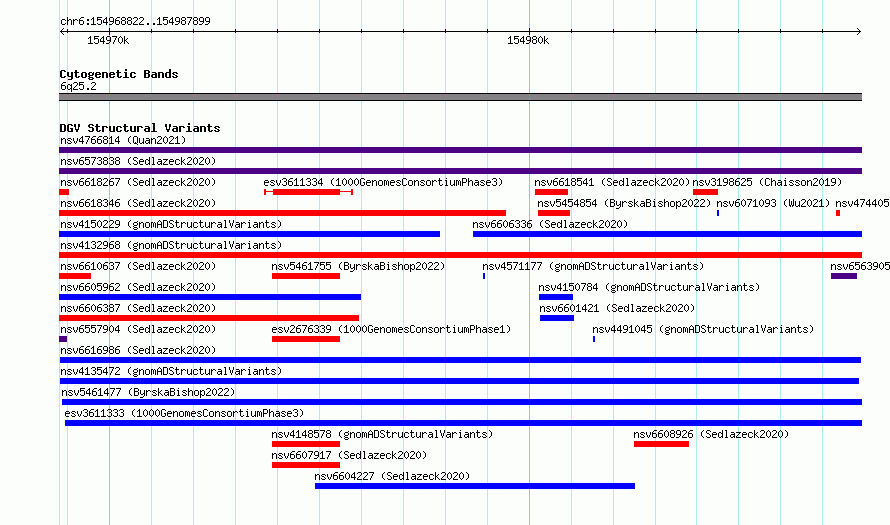This screenshot has height=525, width=890.
Task: Click the gray 6q25.2 cytogenetic band bar
Action: pyautogui.click(x=460, y=97)
